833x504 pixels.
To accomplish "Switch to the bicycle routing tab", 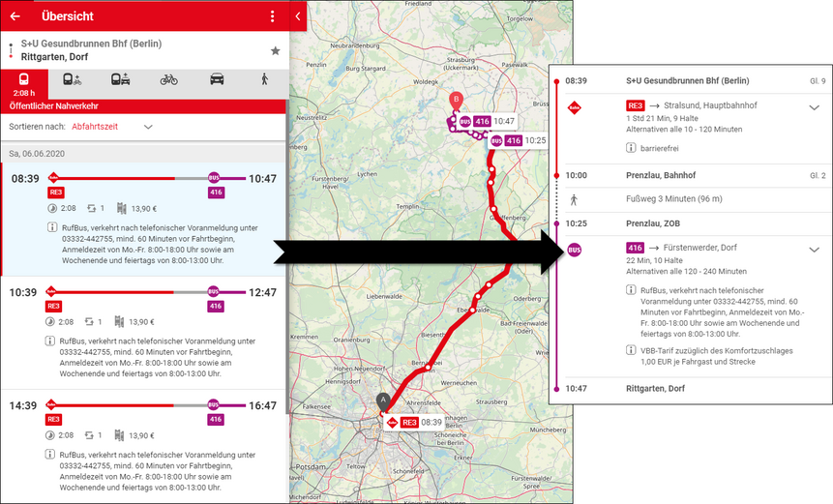I will click(169, 79).
